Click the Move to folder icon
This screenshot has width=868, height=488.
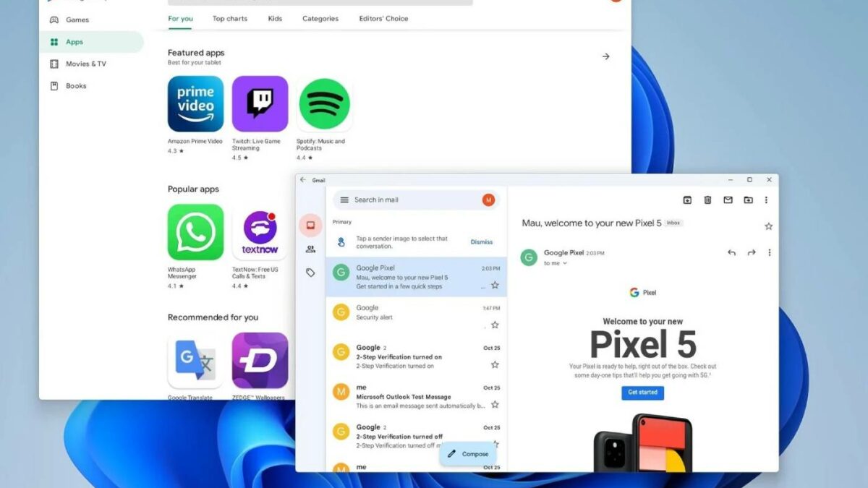(x=748, y=200)
